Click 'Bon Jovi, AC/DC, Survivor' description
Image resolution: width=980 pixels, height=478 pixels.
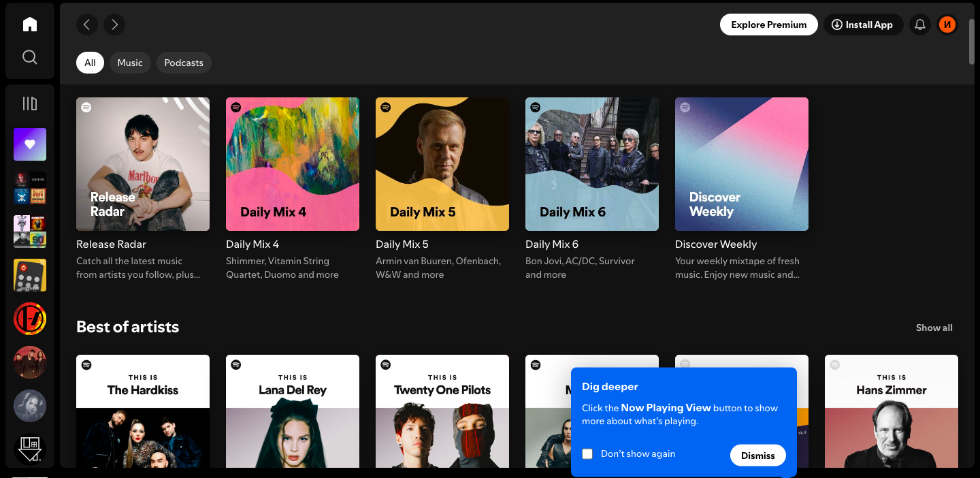[580, 268]
